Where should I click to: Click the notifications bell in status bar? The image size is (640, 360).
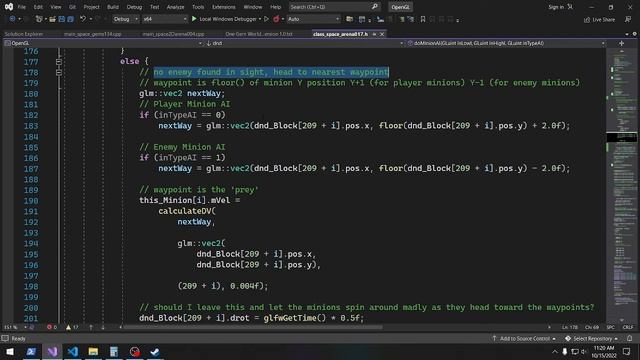[x=630, y=338]
